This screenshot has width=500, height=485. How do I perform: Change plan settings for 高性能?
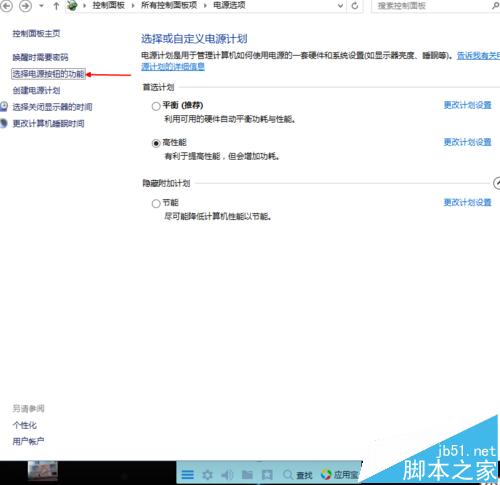tap(467, 142)
